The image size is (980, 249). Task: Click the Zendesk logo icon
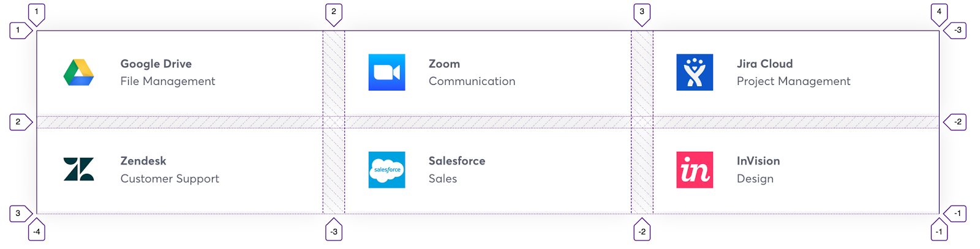[x=78, y=169]
